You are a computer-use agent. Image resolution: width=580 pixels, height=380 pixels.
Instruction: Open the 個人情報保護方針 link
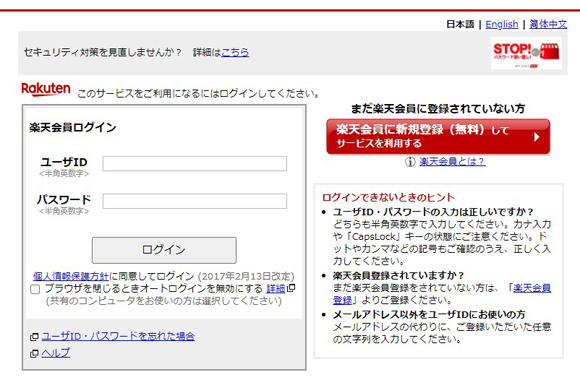click(71, 276)
